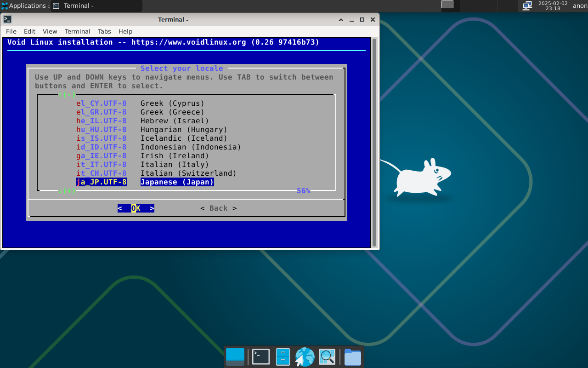This screenshot has width=588, height=368.
Task: Select the el_CY.UTF-8 Greek (Cyprus) locale
Action: [141, 103]
